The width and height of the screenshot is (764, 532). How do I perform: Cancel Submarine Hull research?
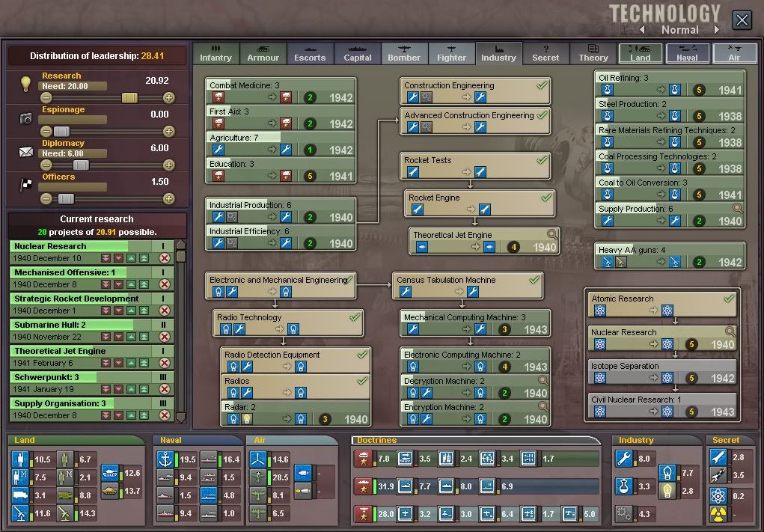coord(165,337)
